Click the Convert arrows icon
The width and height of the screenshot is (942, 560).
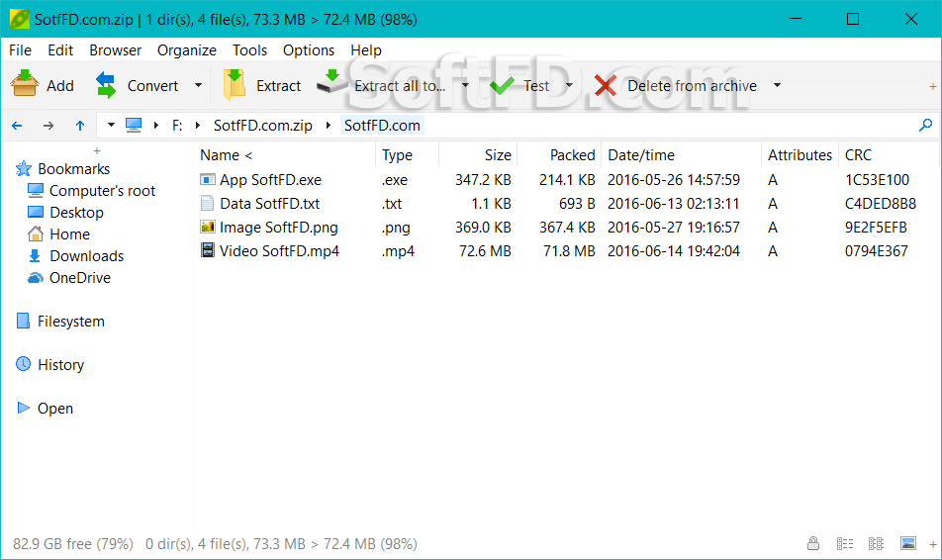(106, 85)
